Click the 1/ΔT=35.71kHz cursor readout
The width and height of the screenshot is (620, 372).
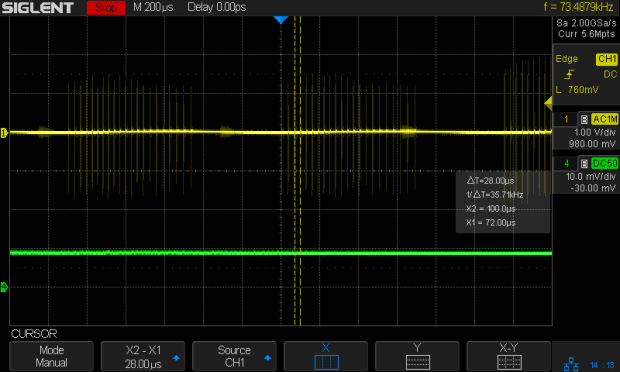click(494, 194)
